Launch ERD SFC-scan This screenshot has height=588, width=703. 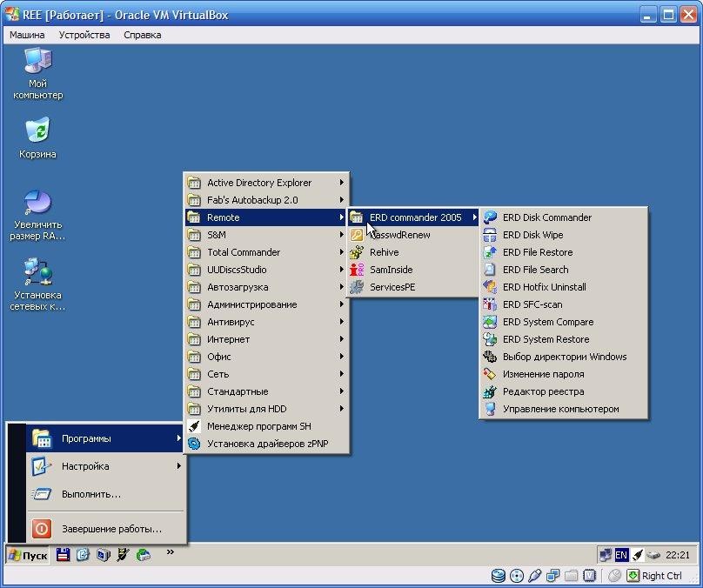tap(563, 304)
